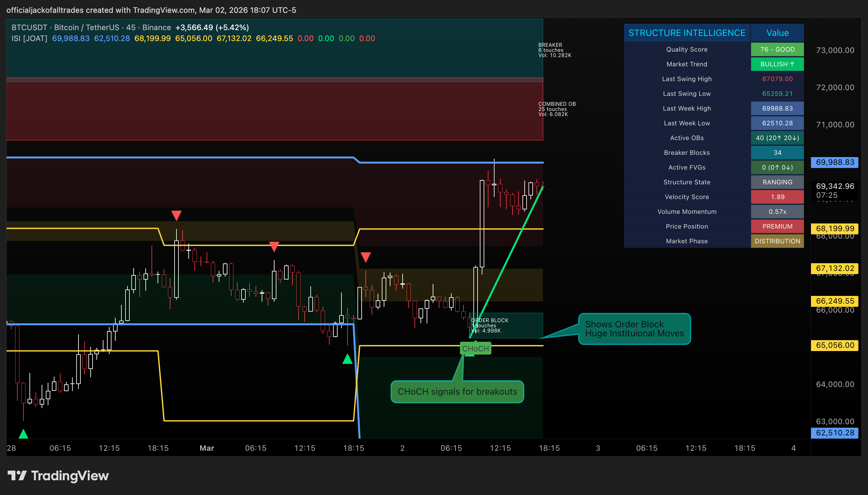Click the green up triangle at bottom left

point(23,434)
